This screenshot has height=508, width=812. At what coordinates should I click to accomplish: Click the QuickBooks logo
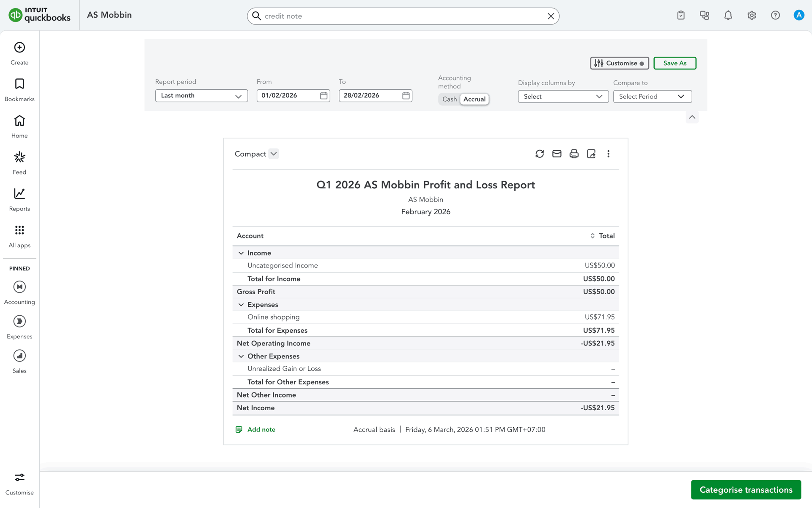(39, 15)
